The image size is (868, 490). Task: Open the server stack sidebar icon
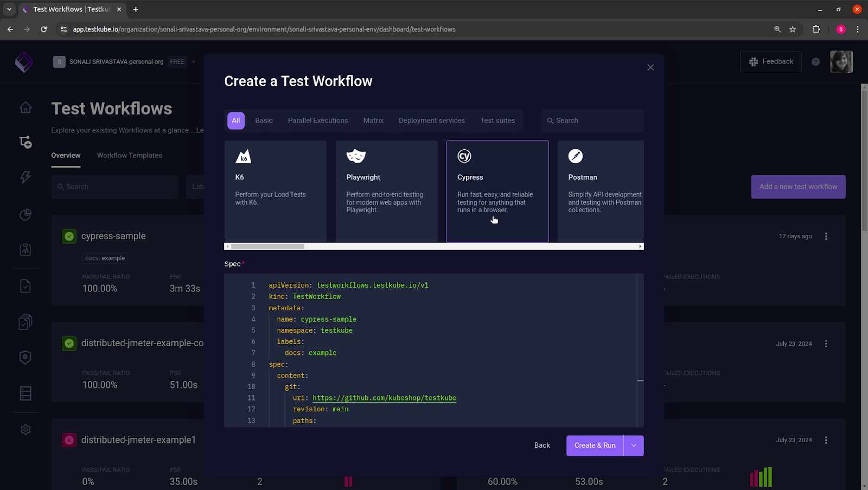click(25, 393)
